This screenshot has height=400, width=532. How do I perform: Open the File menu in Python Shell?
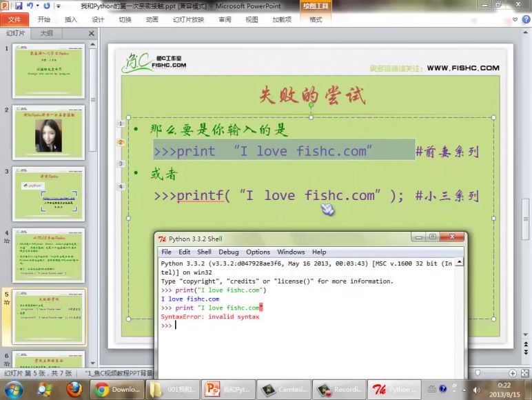166,252
